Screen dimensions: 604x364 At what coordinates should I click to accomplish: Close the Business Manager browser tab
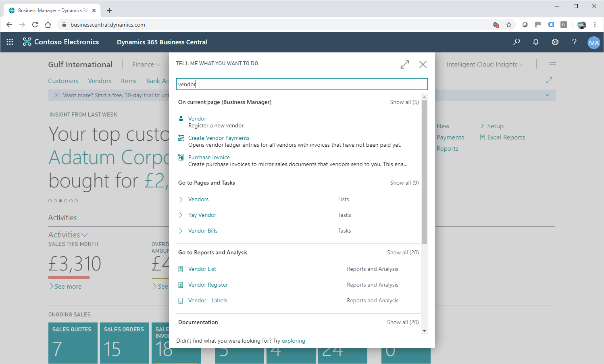(x=94, y=10)
